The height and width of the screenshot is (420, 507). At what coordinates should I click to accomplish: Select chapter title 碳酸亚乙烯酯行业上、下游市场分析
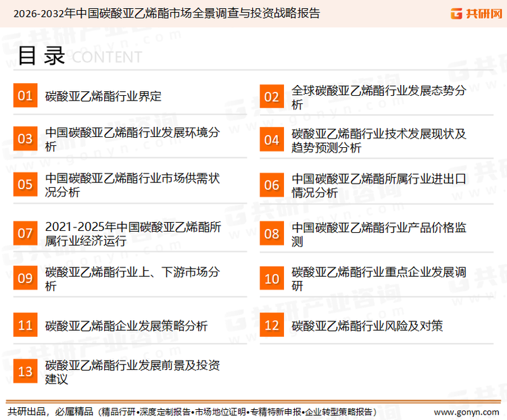click(132, 279)
